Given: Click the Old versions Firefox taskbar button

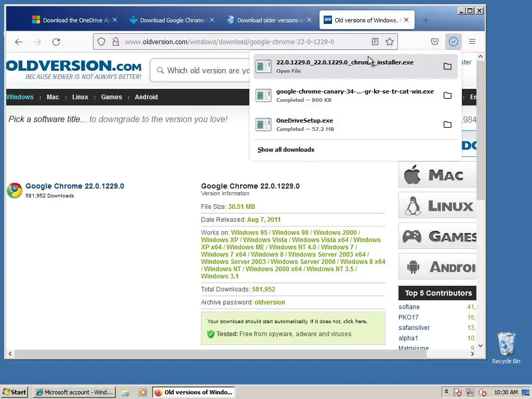Looking at the screenshot, I should coord(195,392).
